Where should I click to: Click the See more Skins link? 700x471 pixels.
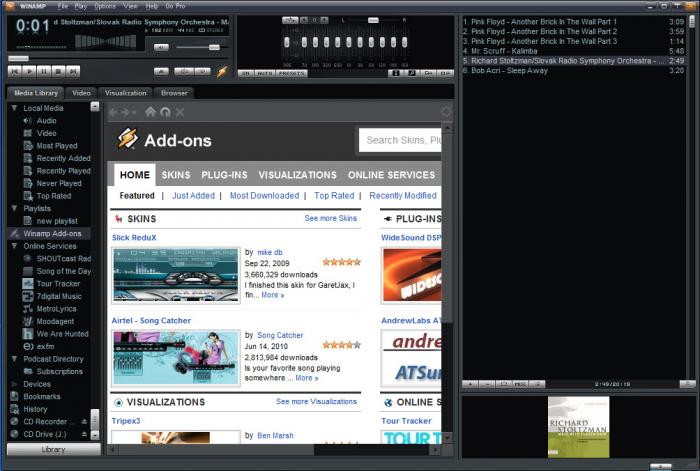pos(330,218)
